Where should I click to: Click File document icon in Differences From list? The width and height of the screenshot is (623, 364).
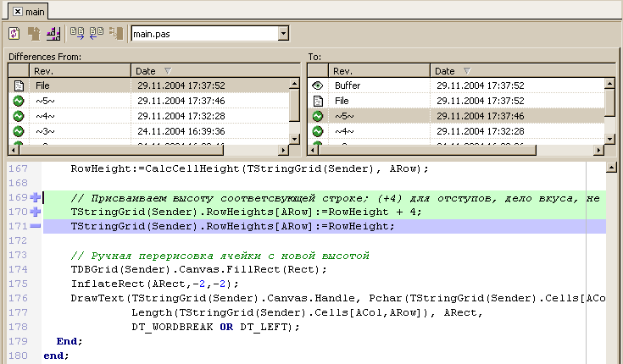(x=19, y=85)
